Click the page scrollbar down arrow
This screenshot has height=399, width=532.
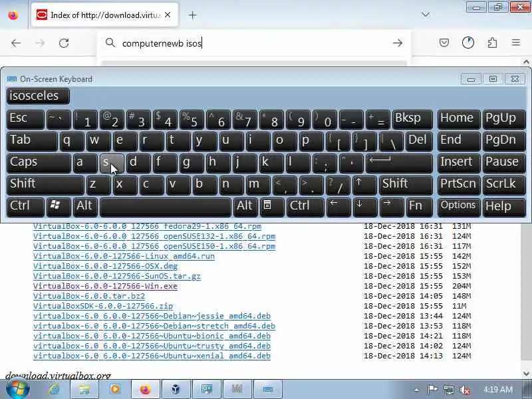526,374
